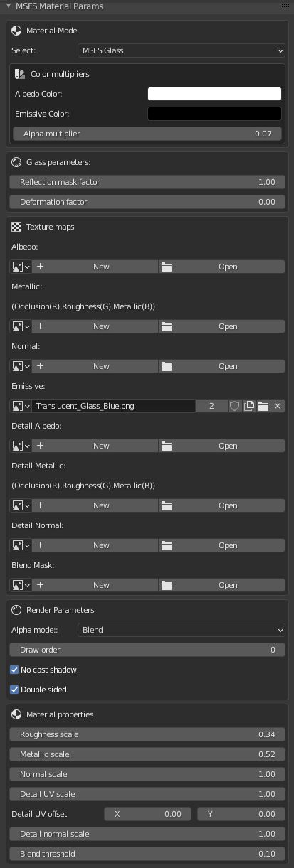Uncheck the Double sided option
Viewport: 294px width, 868px height.
15,690
